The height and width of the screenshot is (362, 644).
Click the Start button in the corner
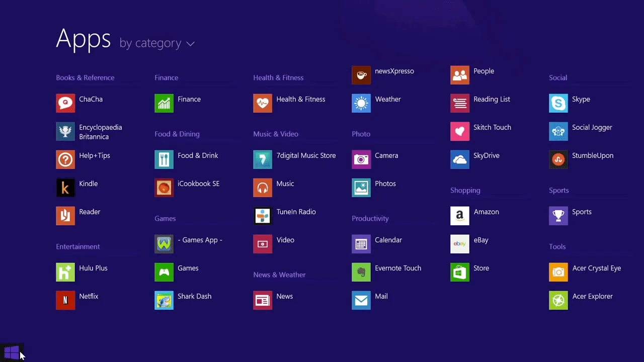pyautogui.click(x=12, y=352)
